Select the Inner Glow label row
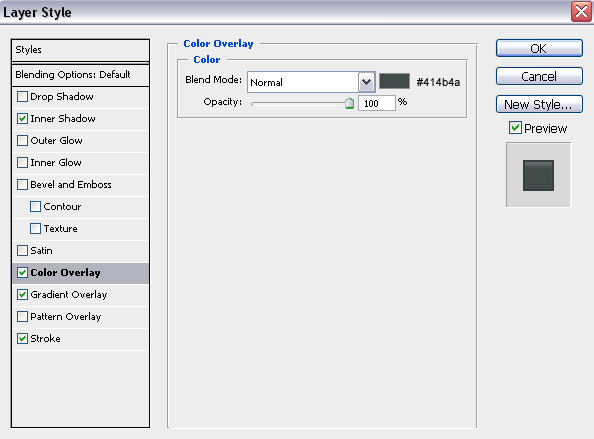This screenshot has width=594, height=439. [80, 162]
